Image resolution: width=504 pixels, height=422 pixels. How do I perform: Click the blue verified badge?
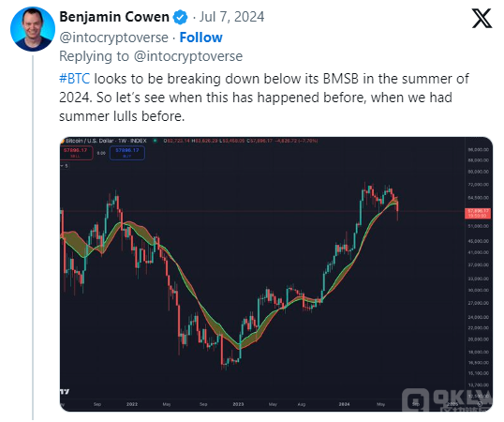[x=180, y=17]
